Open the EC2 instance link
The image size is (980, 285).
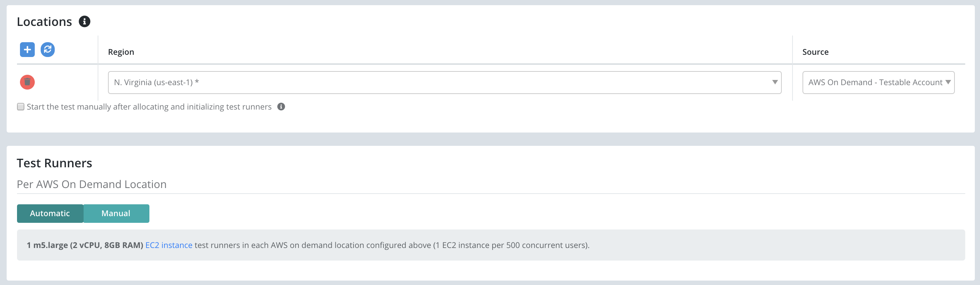point(169,245)
